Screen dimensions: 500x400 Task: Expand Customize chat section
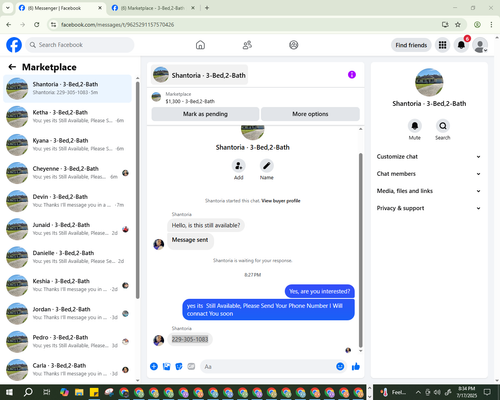click(x=429, y=157)
